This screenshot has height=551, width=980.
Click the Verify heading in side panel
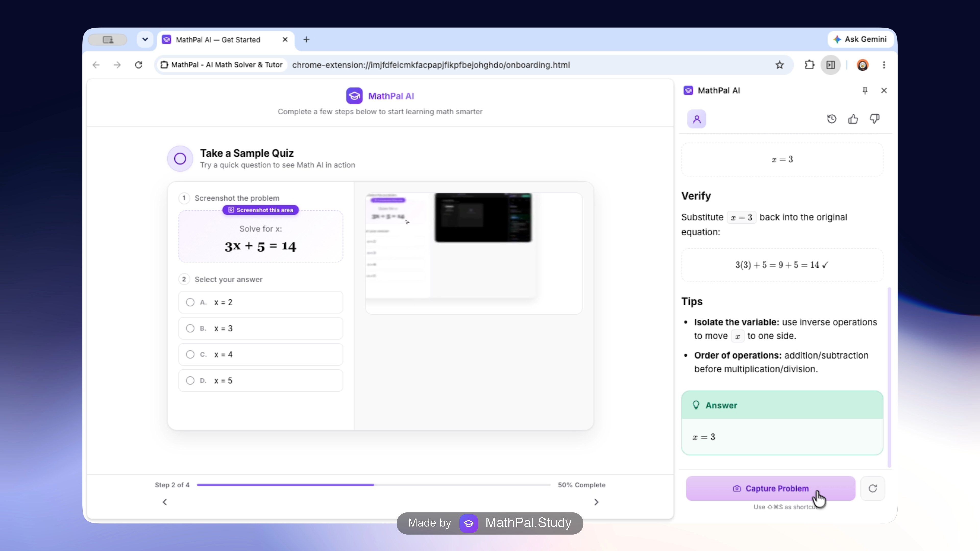tap(696, 196)
